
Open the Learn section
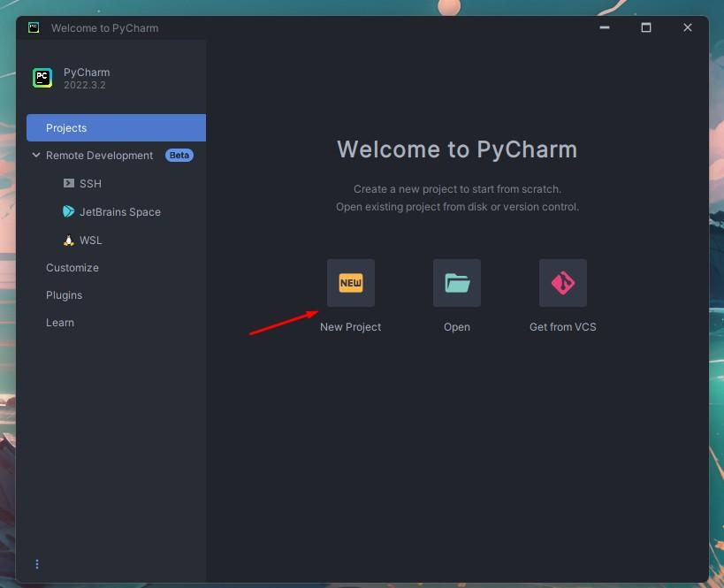click(x=60, y=323)
